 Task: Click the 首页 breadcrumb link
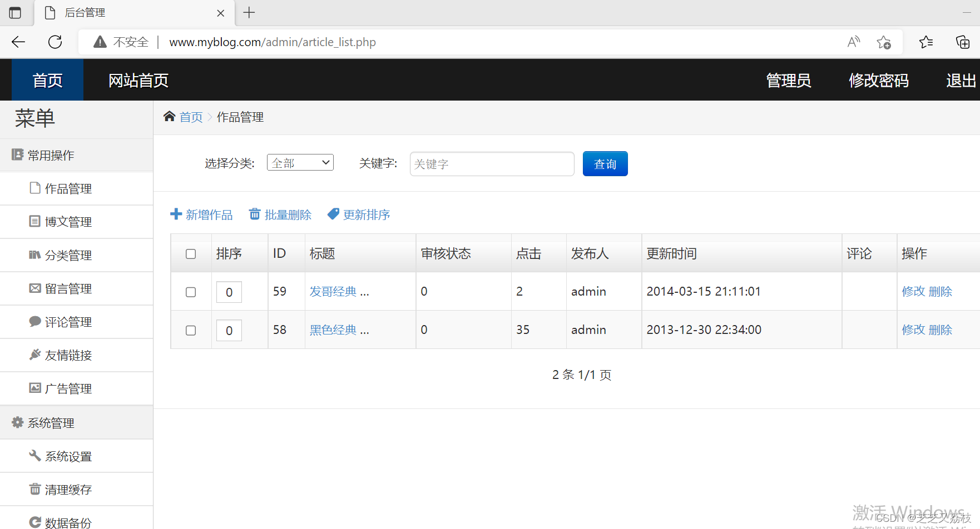click(191, 117)
